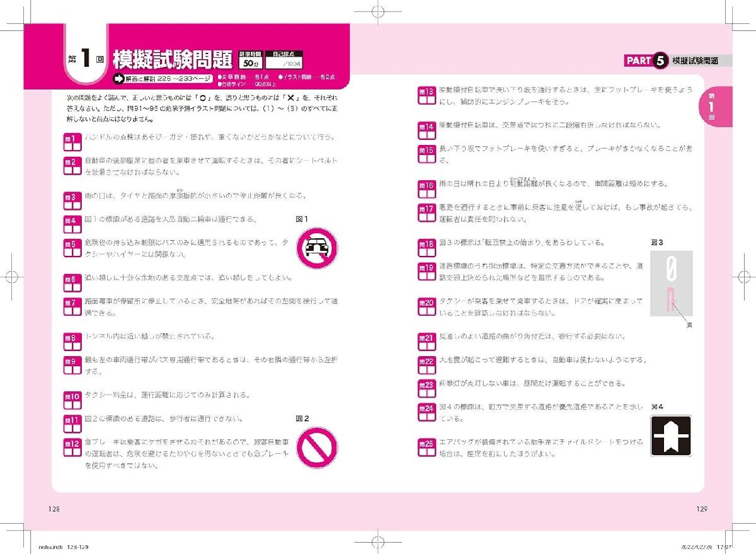Click the 図4 black priority road sign
The height and width of the screenshot is (554, 756).
[670, 436]
